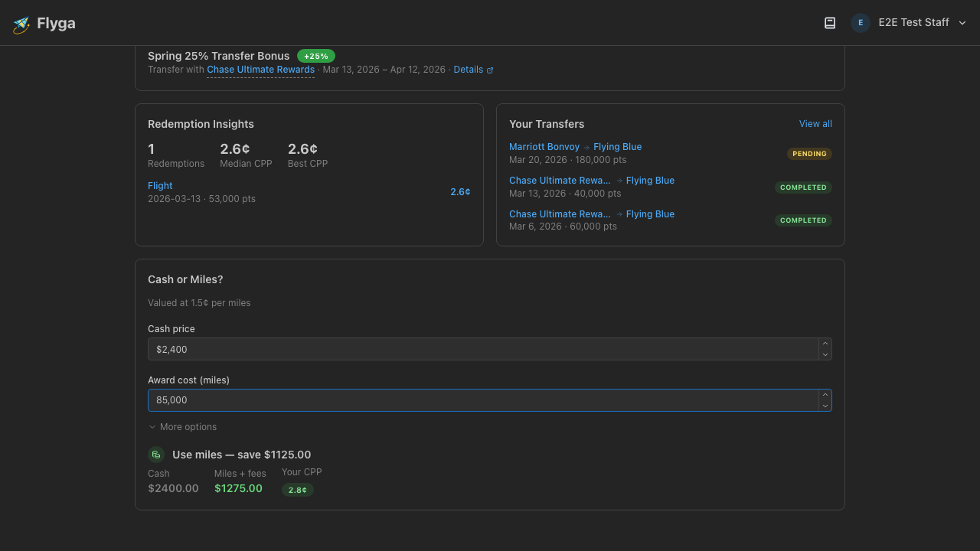The width and height of the screenshot is (980, 551).
Task: Click the Your Transfers heading
Action: click(x=547, y=124)
